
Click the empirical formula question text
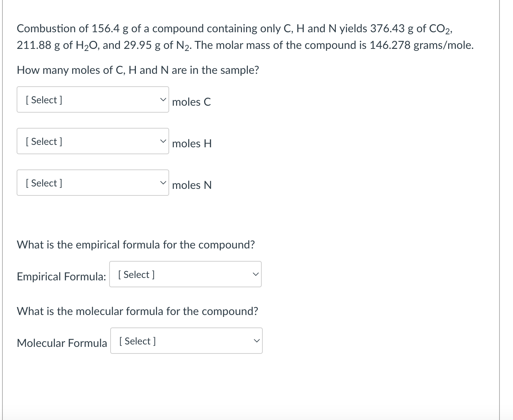(136, 245)
